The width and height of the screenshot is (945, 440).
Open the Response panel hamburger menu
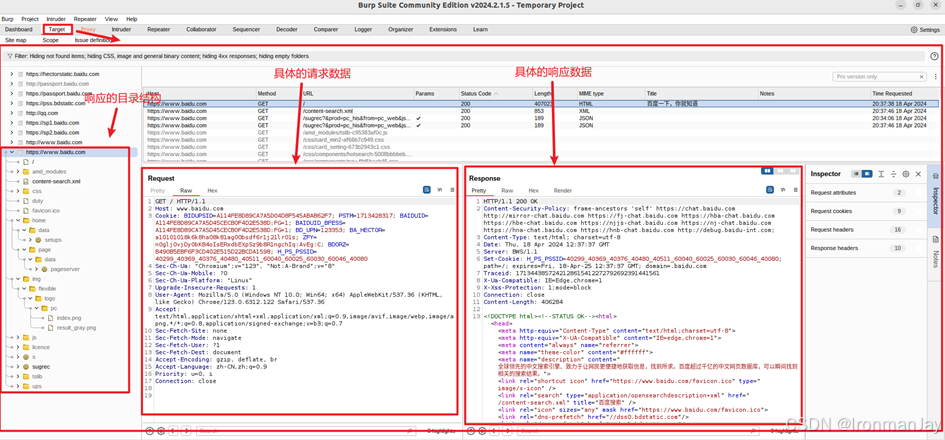click(796, 190)
